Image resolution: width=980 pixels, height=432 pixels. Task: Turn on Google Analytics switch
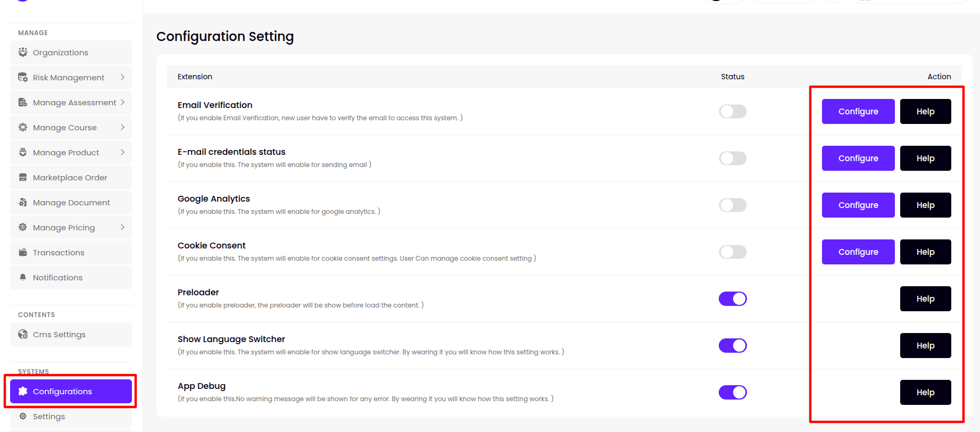point(733,205)
